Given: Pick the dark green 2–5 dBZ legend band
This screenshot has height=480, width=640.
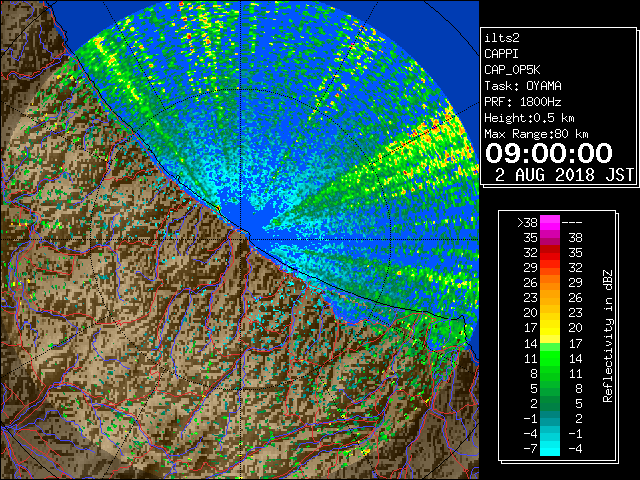Looking at the screenshot, I should coord(550,403).
